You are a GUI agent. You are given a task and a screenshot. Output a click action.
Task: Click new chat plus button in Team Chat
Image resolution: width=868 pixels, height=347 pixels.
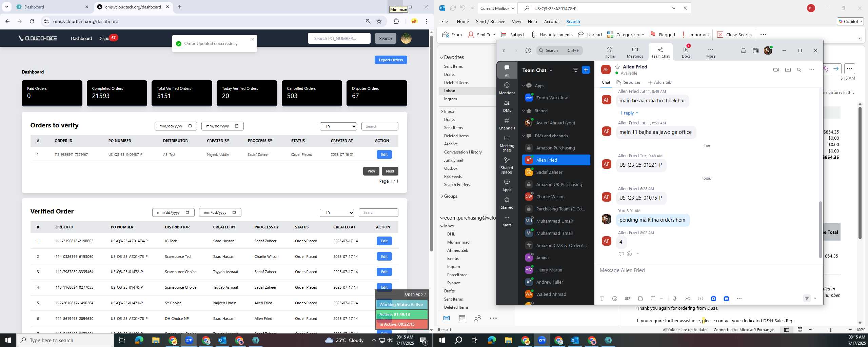586,70
